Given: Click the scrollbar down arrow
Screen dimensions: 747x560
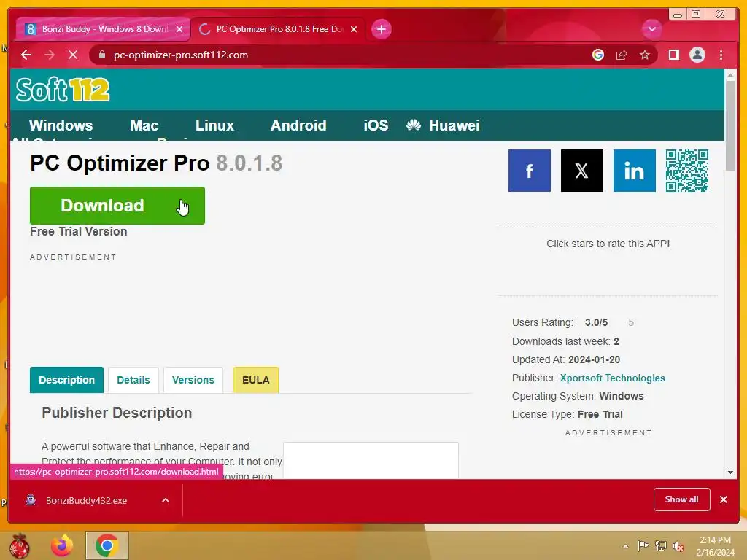Looking at the screenshot, I should pos(730,472).
